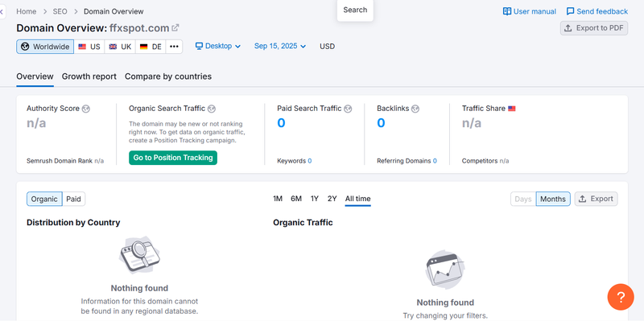Switch chart to Paid
This screenshot has height=321, width=644.
coord(74,199)
